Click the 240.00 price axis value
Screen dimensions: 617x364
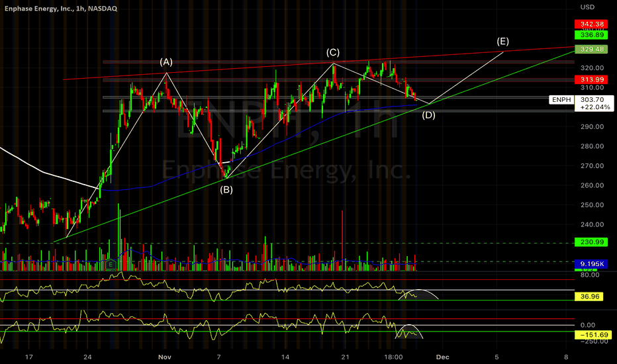pyautogui.click(x=592, y=224)
